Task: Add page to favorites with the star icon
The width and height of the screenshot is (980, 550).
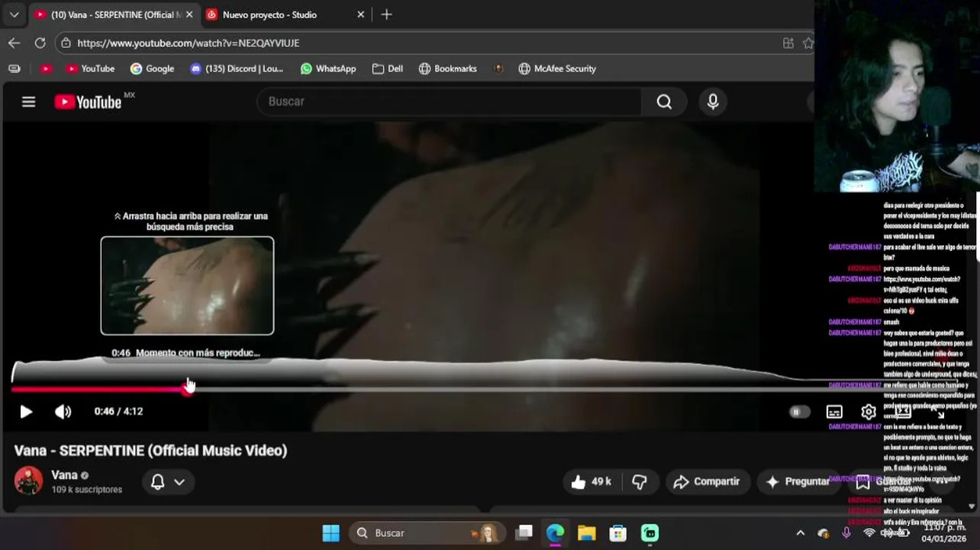Action: point(808,43)
